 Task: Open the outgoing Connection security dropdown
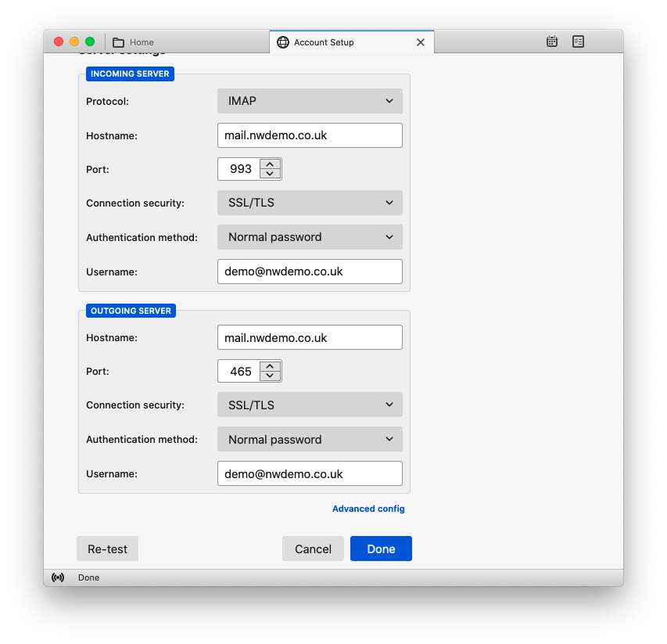tap(310, 405)
